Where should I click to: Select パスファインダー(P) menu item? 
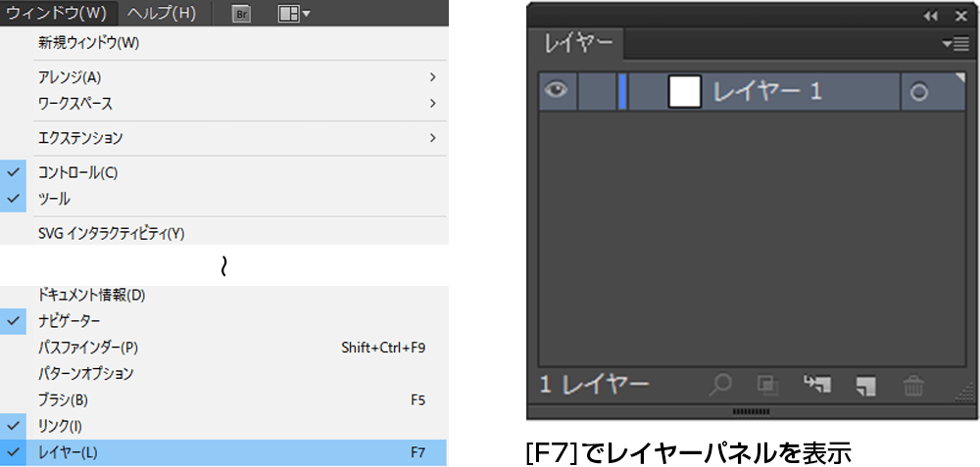point(223,348)
